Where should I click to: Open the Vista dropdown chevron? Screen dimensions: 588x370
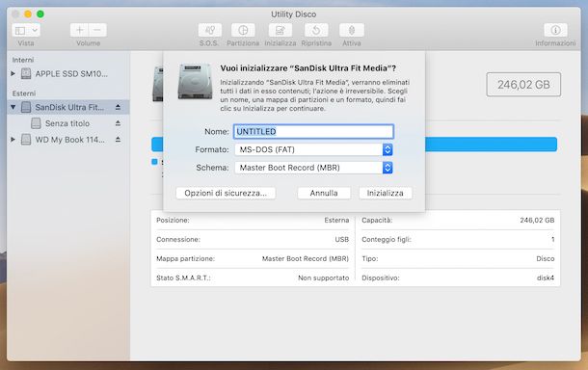tap(35, 30)
